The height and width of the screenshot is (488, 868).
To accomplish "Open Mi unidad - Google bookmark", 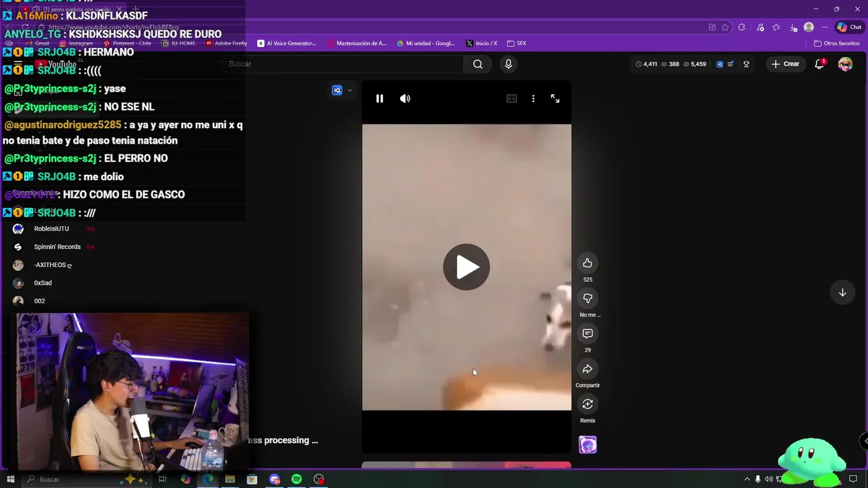I will click(425, 43).
